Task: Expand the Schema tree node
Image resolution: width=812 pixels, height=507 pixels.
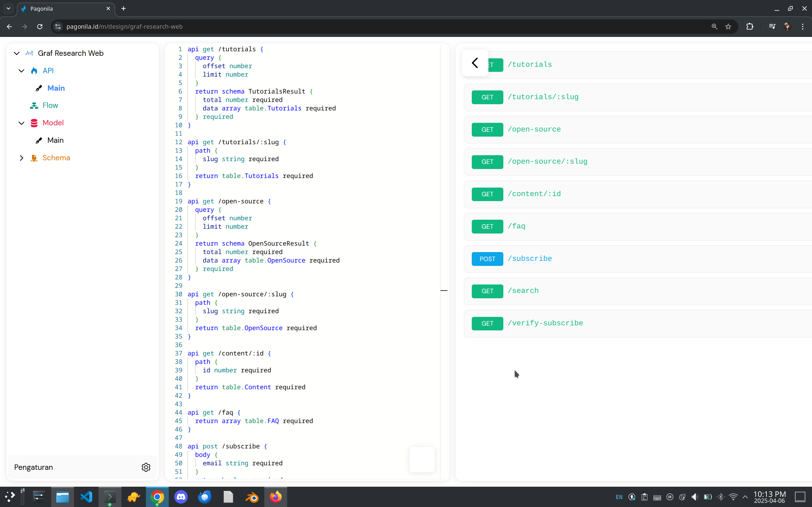Action: click(x=21, y=158)
